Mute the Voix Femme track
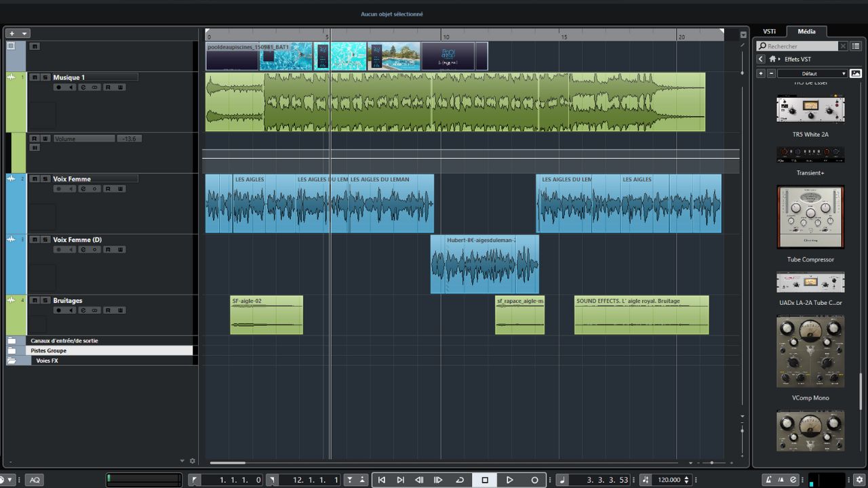 pos(35,179)
